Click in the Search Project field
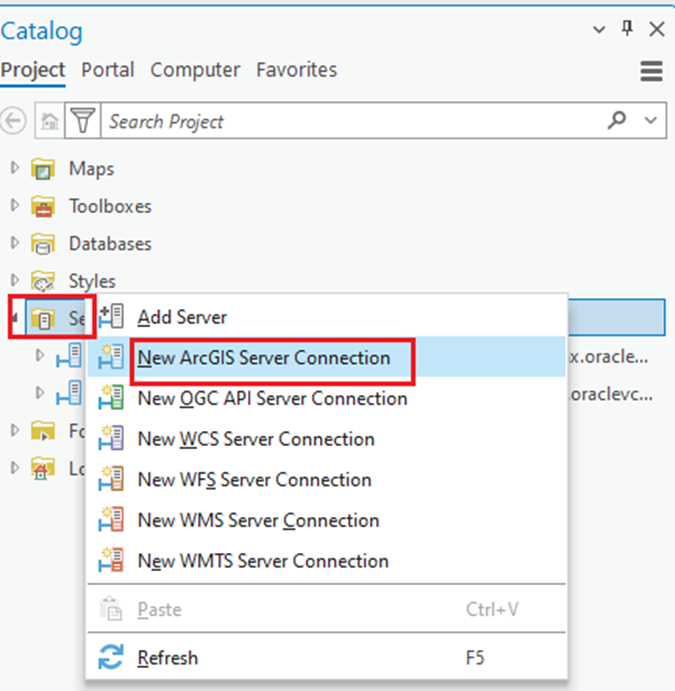Image resolution: width=675 pixels, height=691 pixels. (352, 121)
